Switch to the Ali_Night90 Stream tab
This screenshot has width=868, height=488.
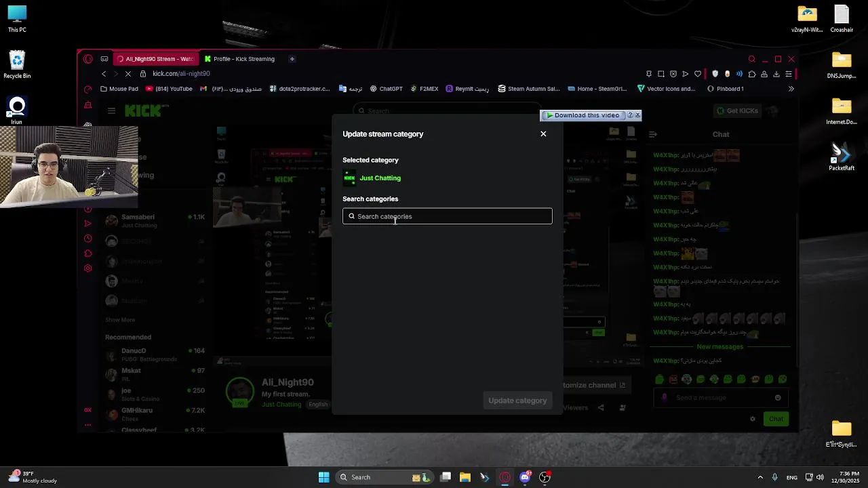[x=155, y=59]
